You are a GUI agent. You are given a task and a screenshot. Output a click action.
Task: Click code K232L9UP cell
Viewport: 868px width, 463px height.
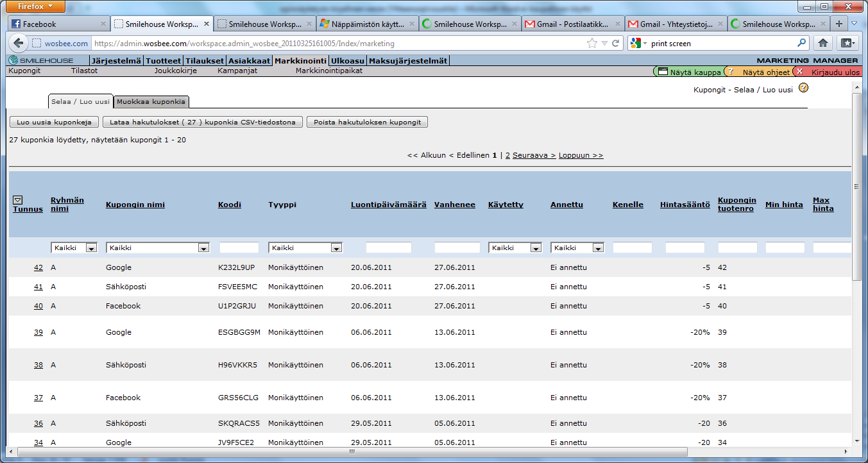tap(237, 267)
